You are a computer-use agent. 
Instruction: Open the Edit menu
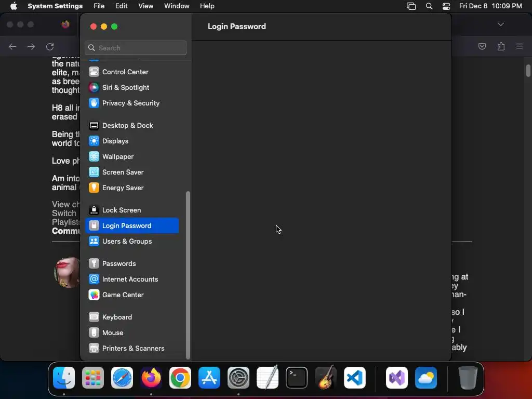(122, 6)
